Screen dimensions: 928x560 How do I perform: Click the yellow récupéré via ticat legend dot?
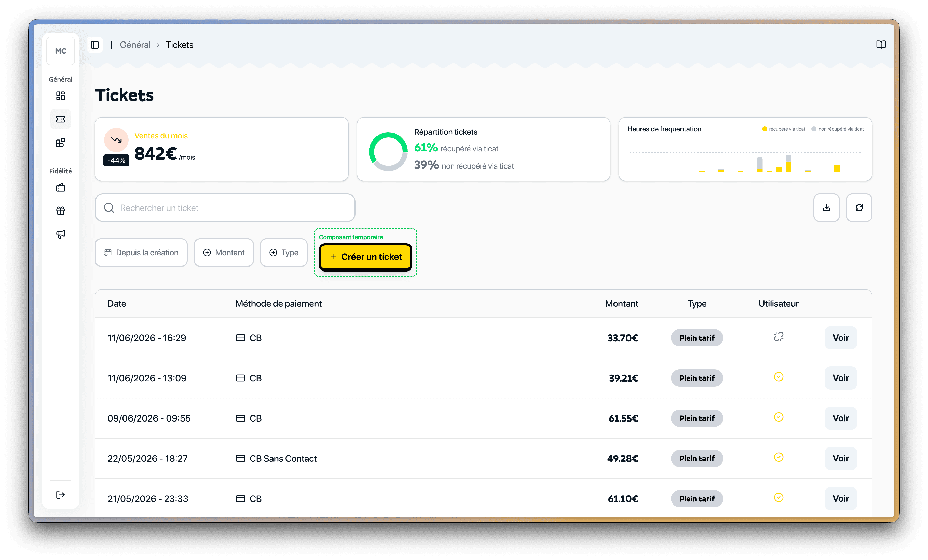point(764,129)
